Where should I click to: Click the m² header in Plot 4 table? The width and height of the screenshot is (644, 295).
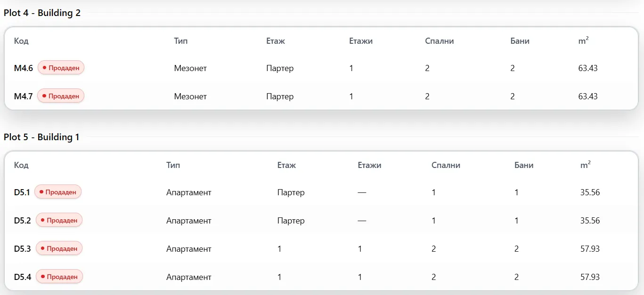583,41
